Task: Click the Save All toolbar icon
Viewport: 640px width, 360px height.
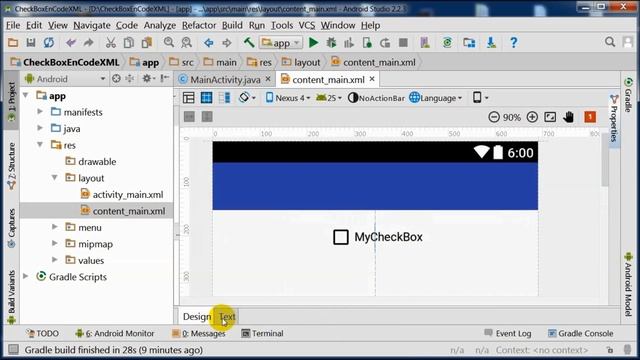Action: [x=31, y=42]
